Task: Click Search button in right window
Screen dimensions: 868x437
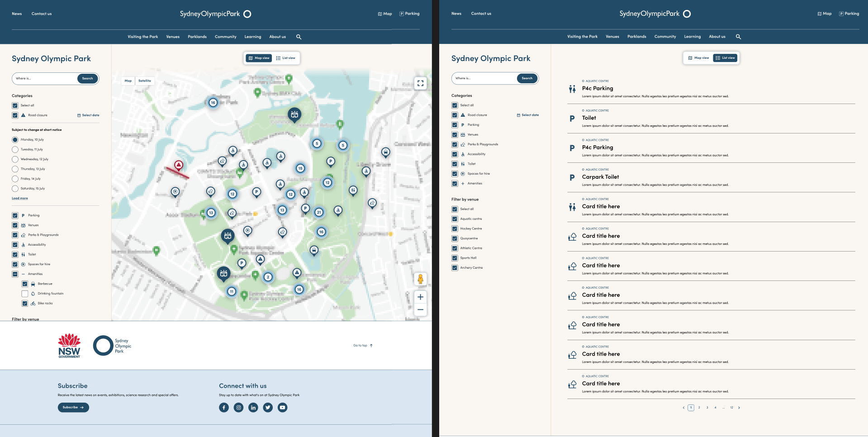Action: (527, 78)
